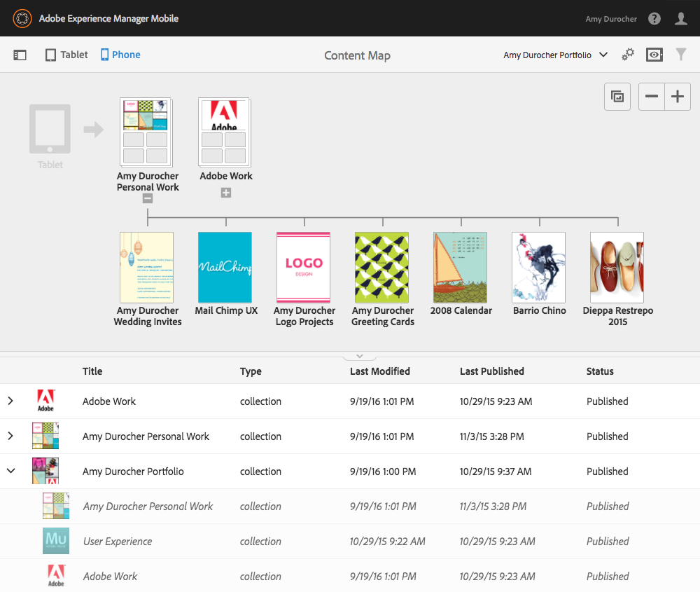Click Adobe logo icon in first row
700x592 pixels.
pos(45,401)
